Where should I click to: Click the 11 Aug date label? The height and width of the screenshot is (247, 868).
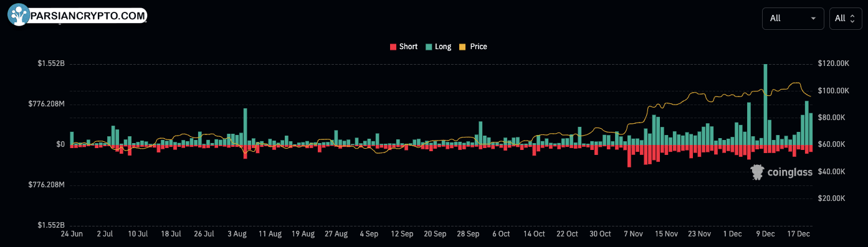coord(270,234)
